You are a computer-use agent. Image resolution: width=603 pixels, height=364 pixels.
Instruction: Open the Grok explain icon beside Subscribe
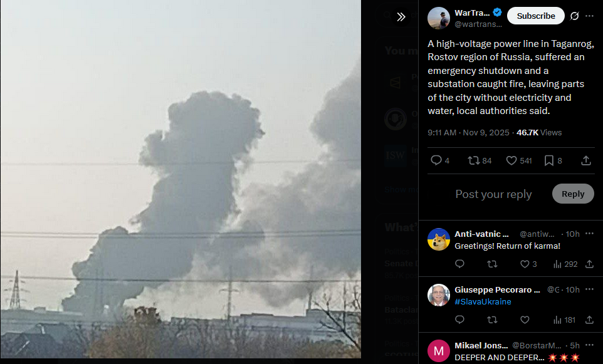[575, 16]
